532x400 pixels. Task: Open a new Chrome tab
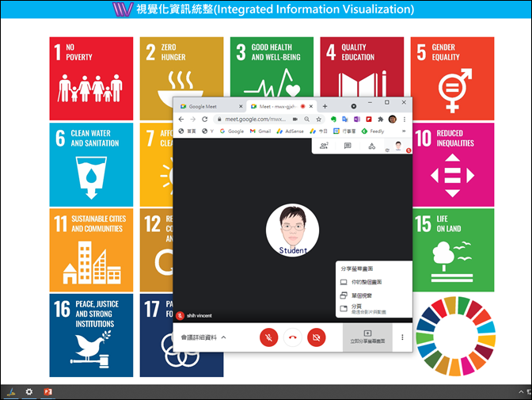(x=325, y=107)
